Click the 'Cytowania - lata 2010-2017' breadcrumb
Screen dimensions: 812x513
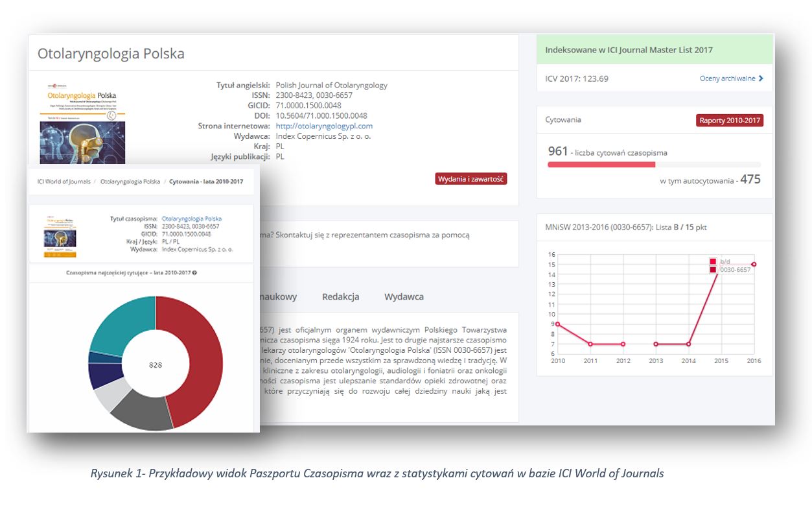206,182
